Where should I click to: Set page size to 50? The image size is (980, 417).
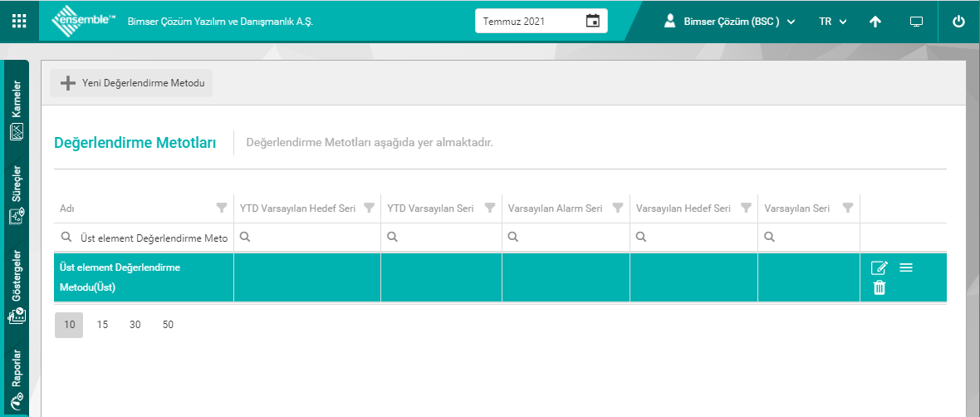point(168,325)
